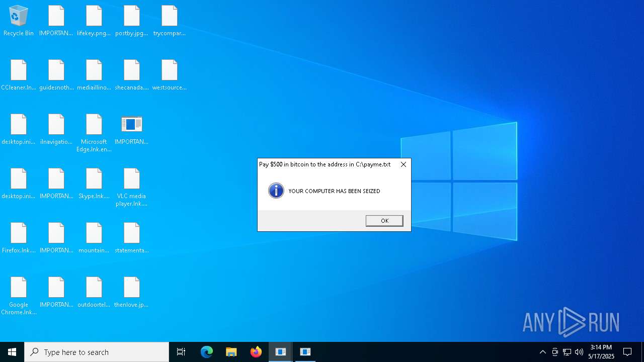The image size is (644, 362).
Task: Select trycompar file icon on desktop
Action: pyautogui.click(x=170, y=21)
